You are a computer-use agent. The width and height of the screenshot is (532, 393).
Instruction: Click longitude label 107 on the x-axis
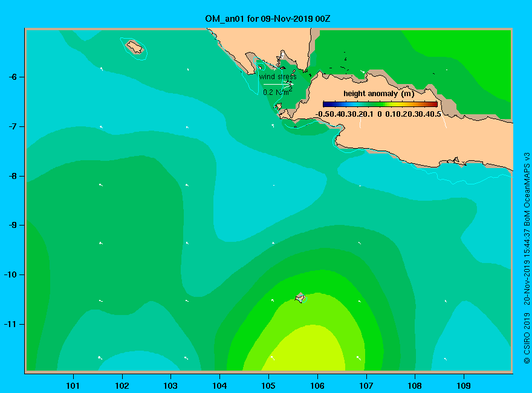366,386
